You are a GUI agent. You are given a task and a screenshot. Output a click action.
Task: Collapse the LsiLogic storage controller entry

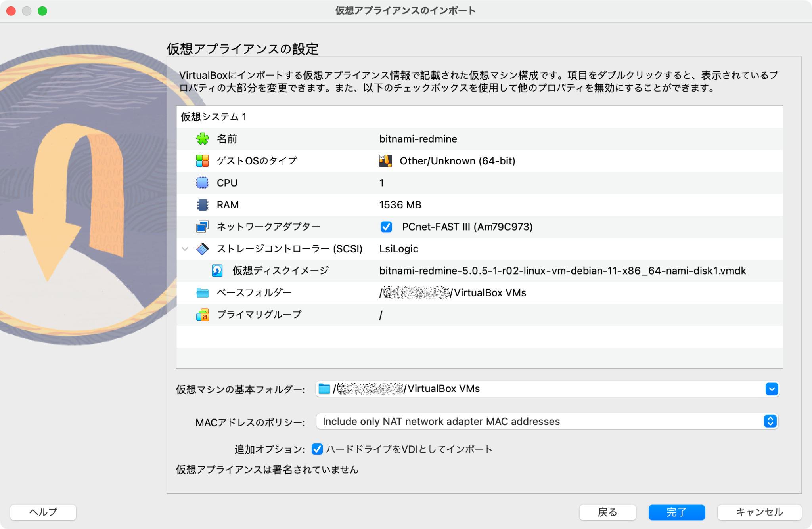click(x=184, y=249)
